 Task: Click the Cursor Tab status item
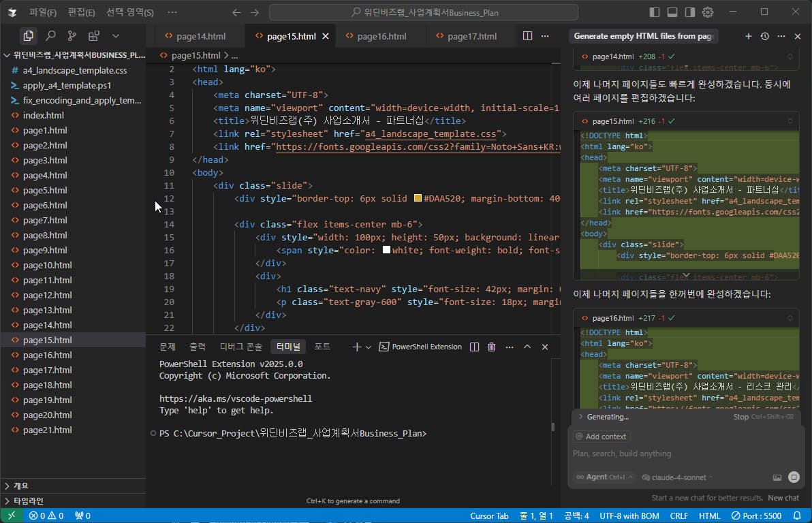tap(489, 516)
